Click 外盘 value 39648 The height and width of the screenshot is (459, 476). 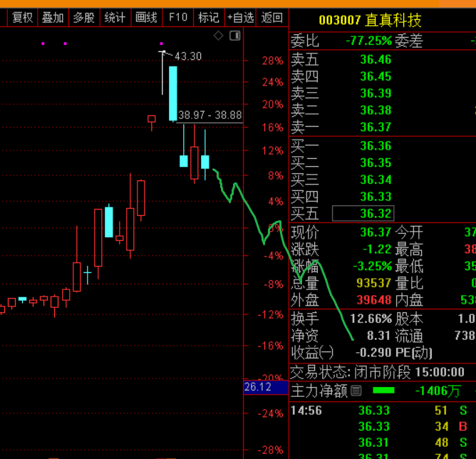coord(373,300)
